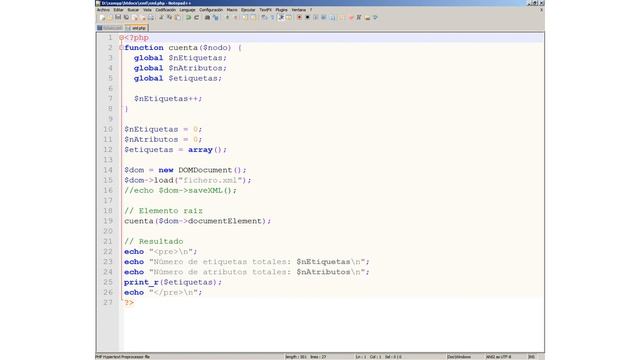This screenshot has height=360, width=640.
Task: Save the document using the Save icon
Action: tap(118, 18)
